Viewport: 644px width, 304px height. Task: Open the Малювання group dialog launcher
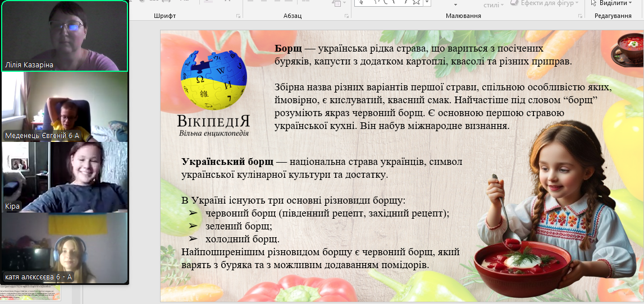coord(581,16)
